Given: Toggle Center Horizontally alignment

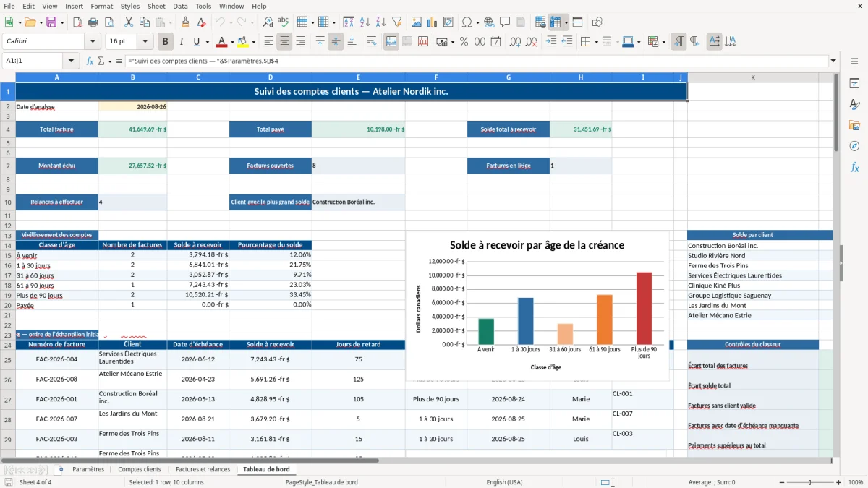Looking at the screenshot, I should pos(284,42).
